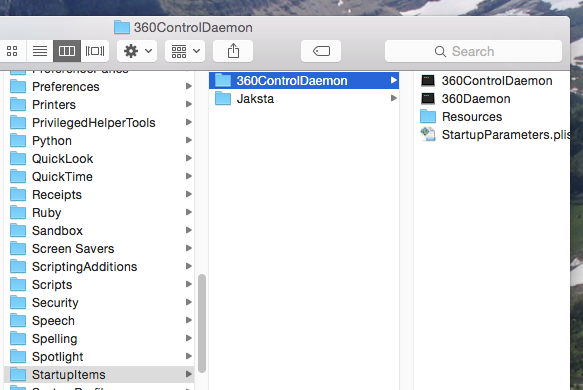Switch to Cover Flow view
The width and height of the screenshot is (583, 390).
pos(95,51)
